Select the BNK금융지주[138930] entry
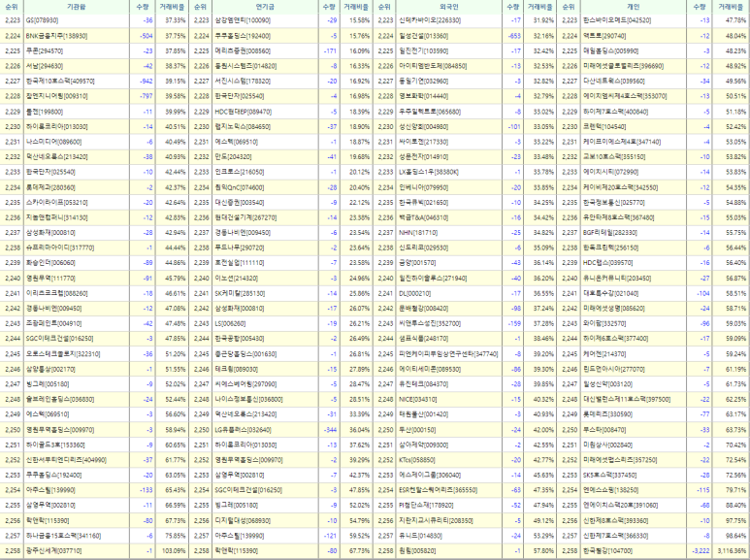750x560 pixels. coord(56,36)
